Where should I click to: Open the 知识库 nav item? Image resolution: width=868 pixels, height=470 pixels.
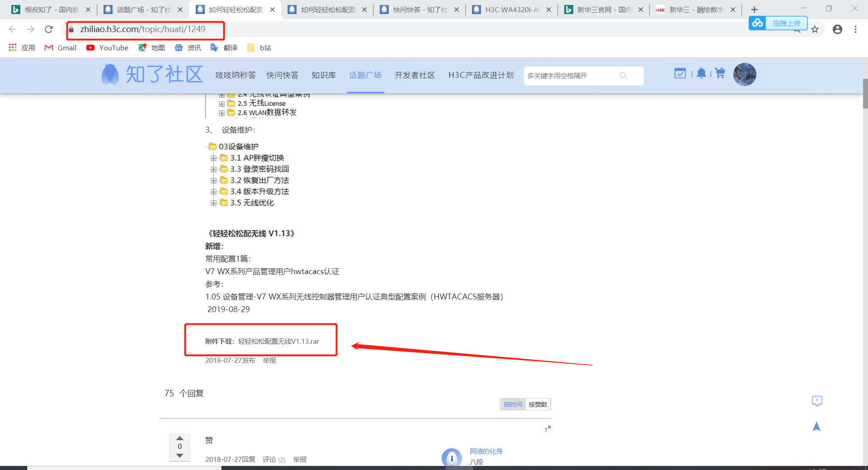pyautogui.click(x=324, y=75)
